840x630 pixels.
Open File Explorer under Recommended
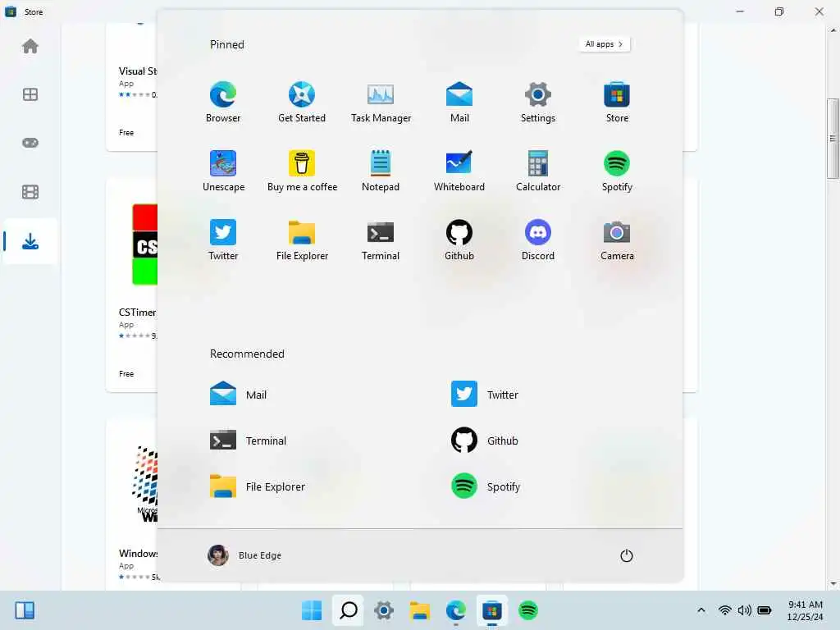pos(258,486)
